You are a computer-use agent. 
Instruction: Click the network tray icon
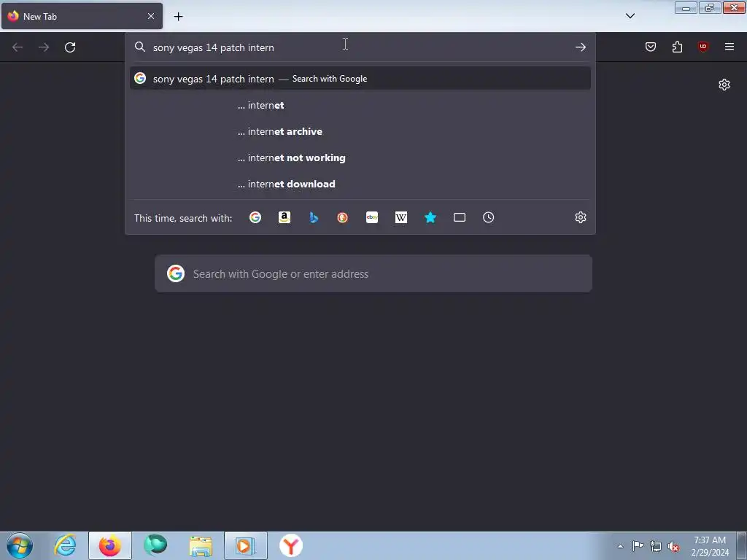[x=656, y=546]
